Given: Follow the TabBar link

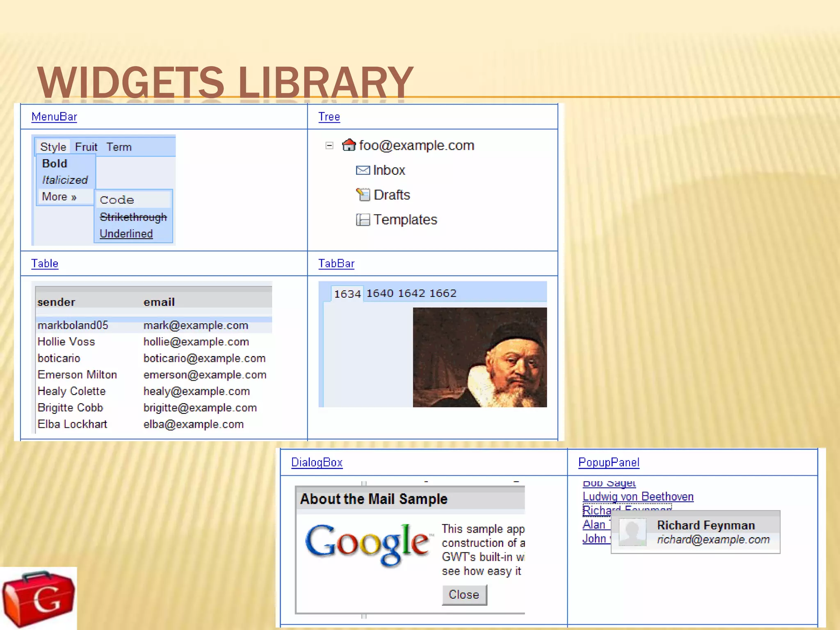Looking at the screenshot, I should [336, 263].
